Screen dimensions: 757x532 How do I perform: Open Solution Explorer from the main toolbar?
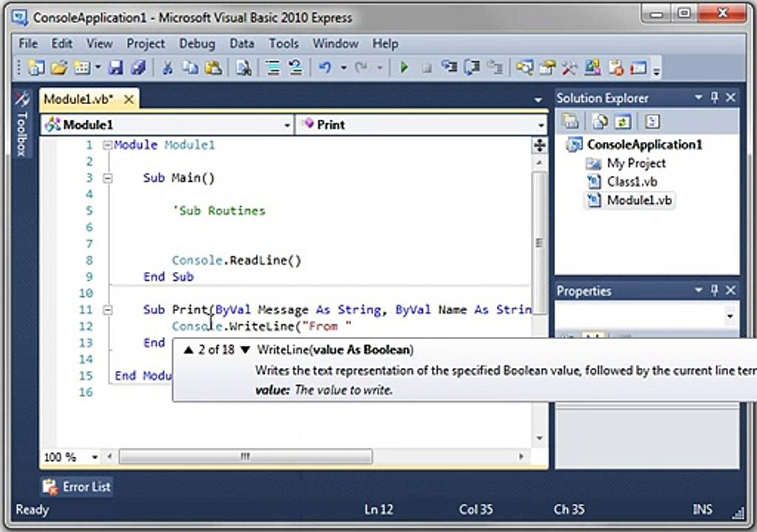tap(524, 67)
